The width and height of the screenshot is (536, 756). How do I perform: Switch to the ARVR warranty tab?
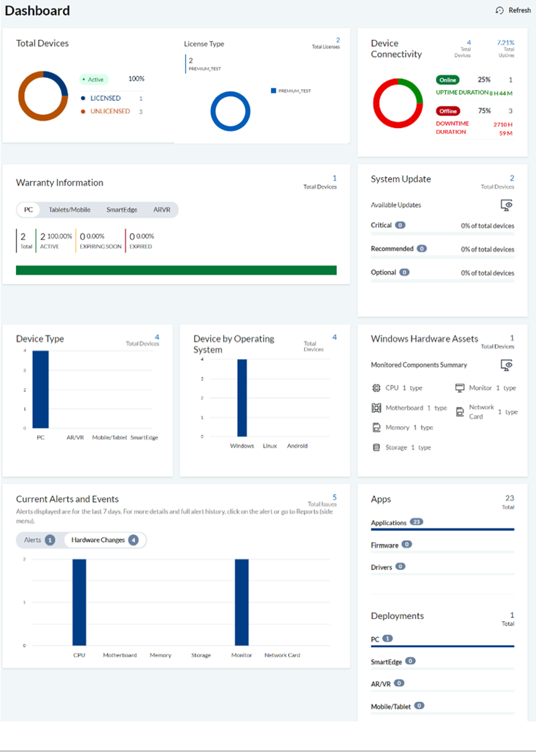pos(162,210)
